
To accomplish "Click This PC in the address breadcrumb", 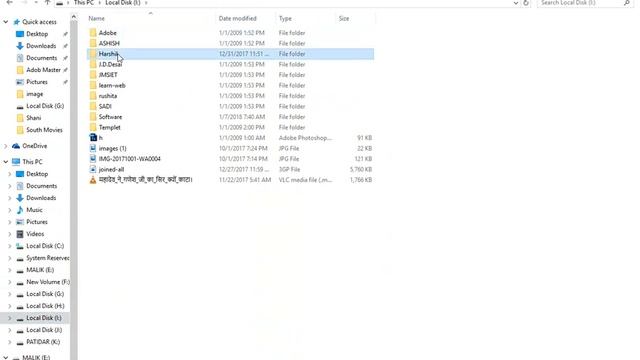I will tap(84, 3).
